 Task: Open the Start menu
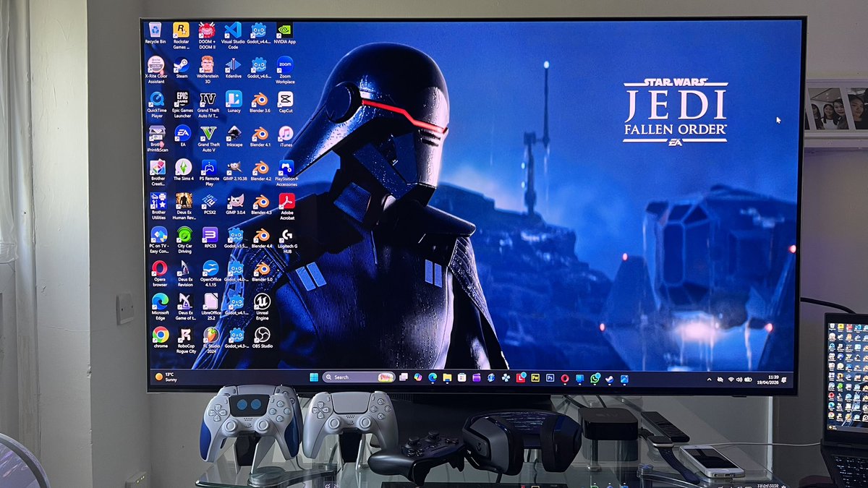click(313, 377)
